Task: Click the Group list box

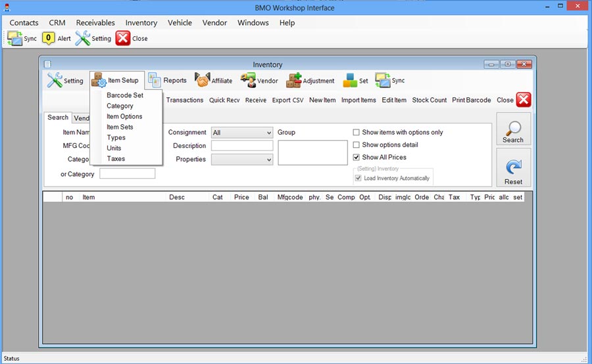Action: pyautogui.click(x=312, y=153)
